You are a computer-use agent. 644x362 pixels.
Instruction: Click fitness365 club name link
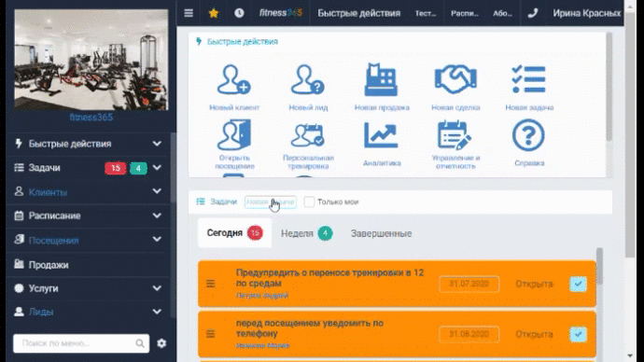91,118
